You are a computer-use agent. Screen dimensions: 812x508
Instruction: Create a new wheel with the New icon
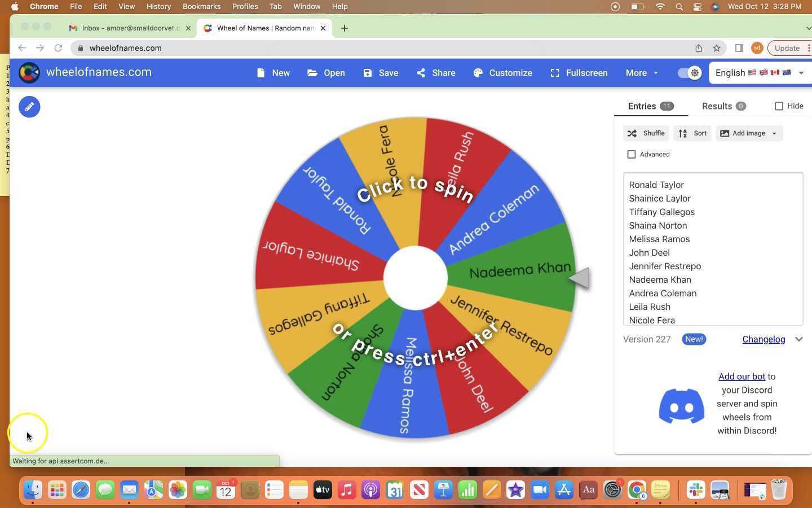(273, 73)
